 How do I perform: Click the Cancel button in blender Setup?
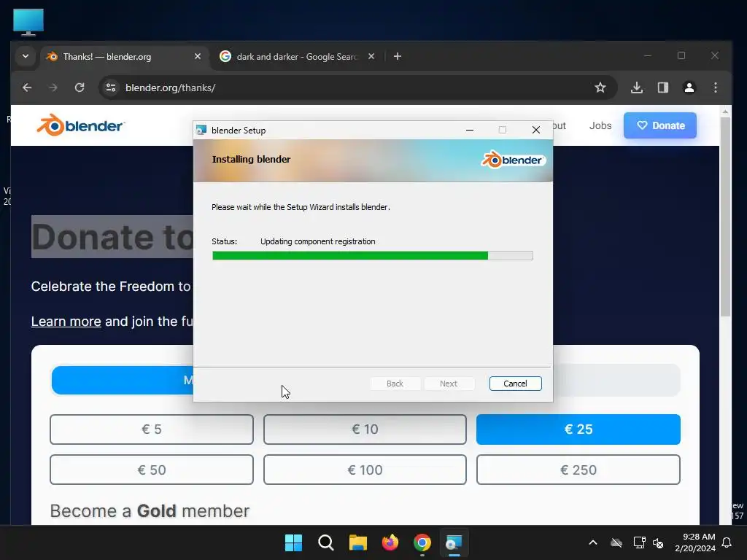pyautogui.click(x=515, y=384)
